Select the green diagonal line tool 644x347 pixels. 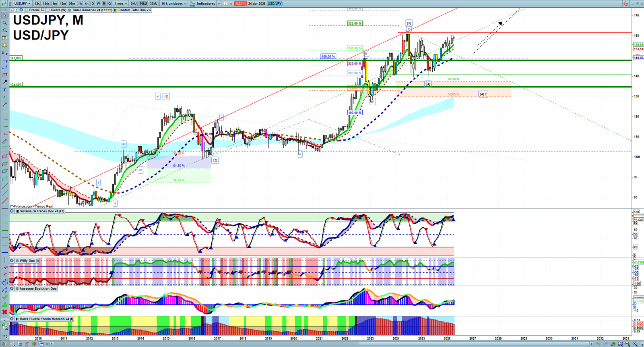[x=5, y=193]
